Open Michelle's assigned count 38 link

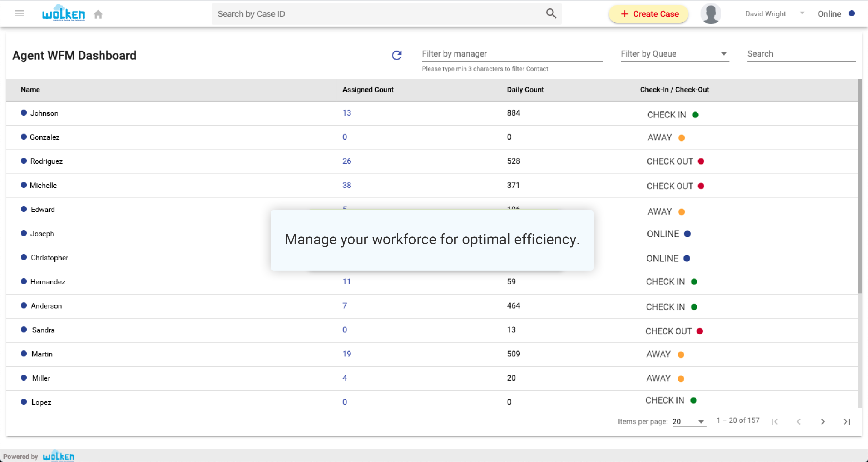[347, 185]
